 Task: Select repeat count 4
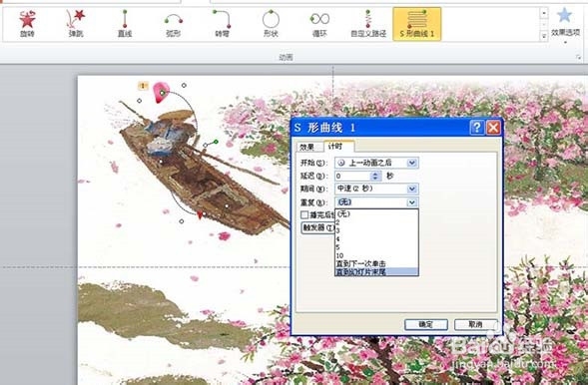376,239
